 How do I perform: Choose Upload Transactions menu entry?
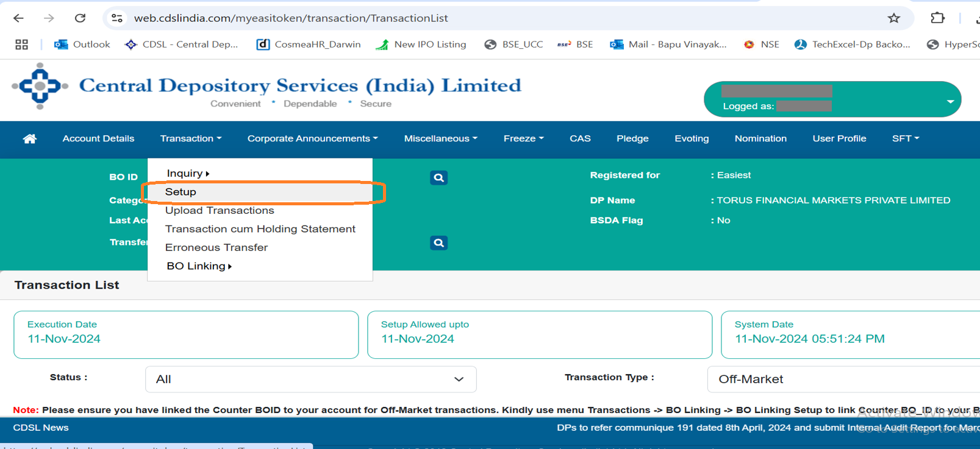pos(220,211)
